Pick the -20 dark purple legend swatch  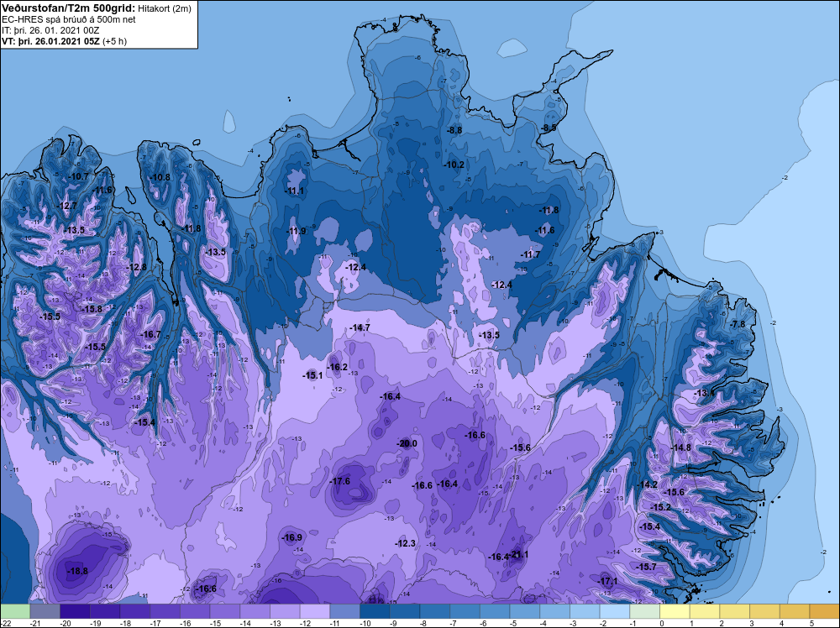pos(75,611)
